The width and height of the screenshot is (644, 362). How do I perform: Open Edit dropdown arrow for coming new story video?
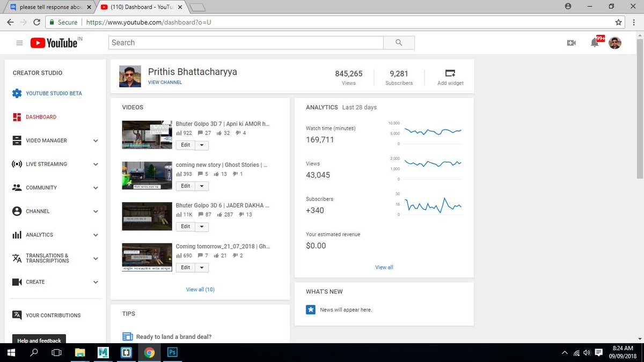[202, 186]
